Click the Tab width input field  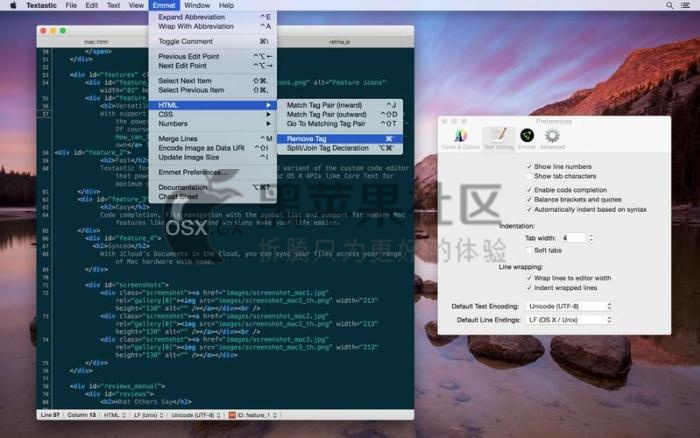pyautogui.click(x=573, y=238)
